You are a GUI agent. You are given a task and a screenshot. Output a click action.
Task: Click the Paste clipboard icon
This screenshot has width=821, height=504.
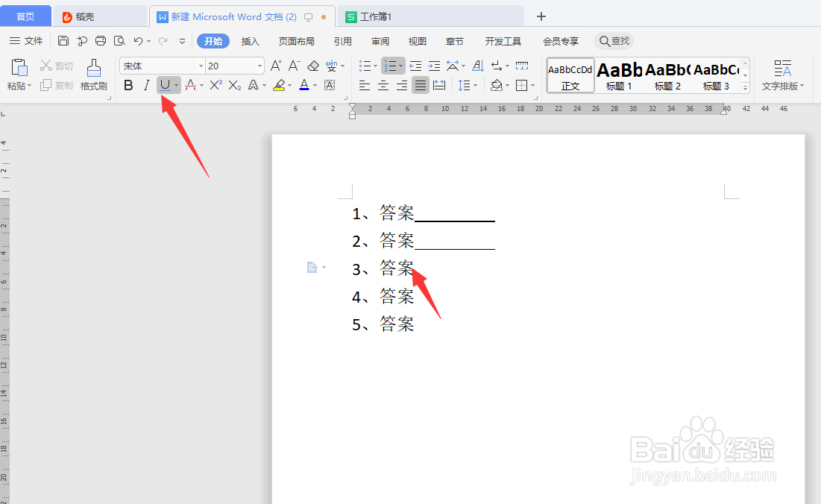point(19,68)
